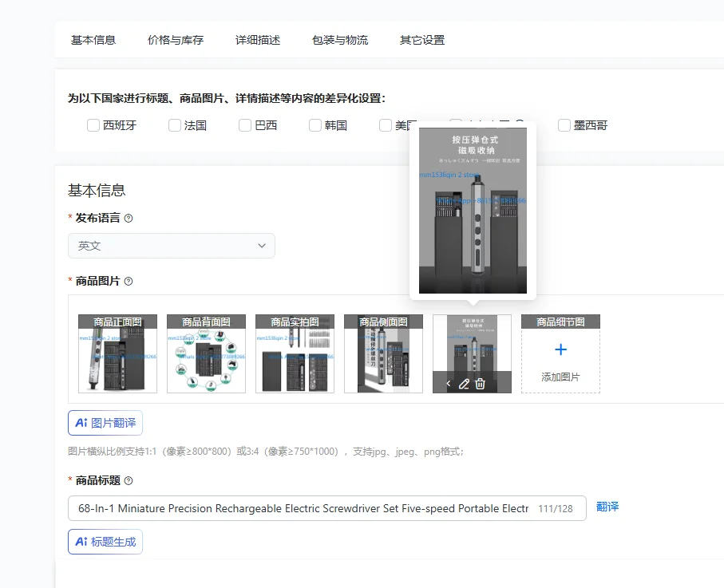Focus the 商品标题 text input field
724x588 pixels.
(x=327, y=508)
